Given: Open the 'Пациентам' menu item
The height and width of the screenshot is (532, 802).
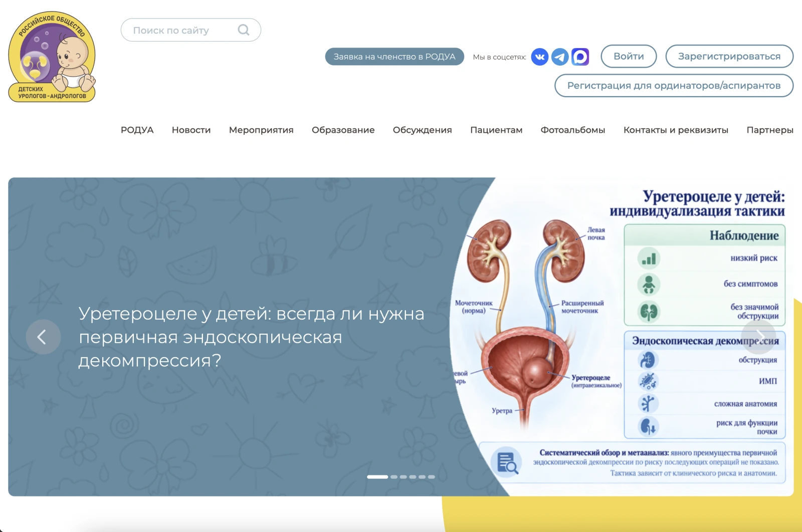Looking at the screenshot, I should click(496, 130).
